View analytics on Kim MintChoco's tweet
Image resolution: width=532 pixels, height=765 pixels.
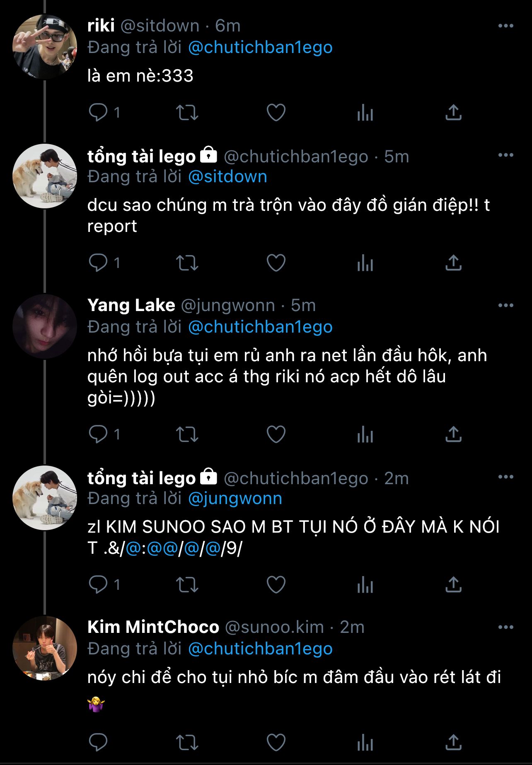tap(365, 742)
